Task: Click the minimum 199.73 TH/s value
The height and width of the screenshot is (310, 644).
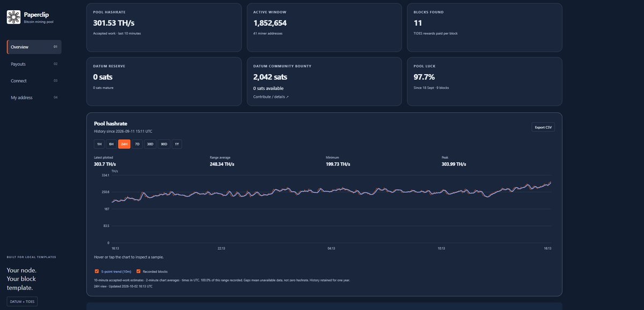Action: [x=338, y=164]
